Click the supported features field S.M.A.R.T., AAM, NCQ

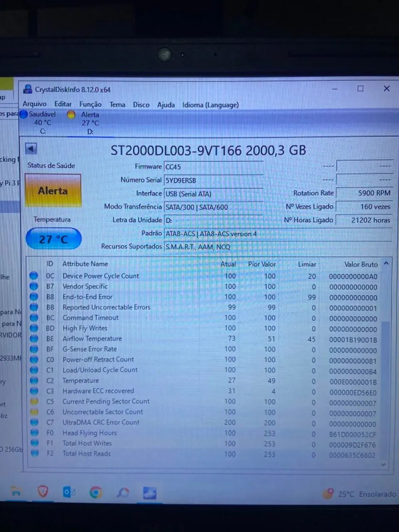pos(278,247)
